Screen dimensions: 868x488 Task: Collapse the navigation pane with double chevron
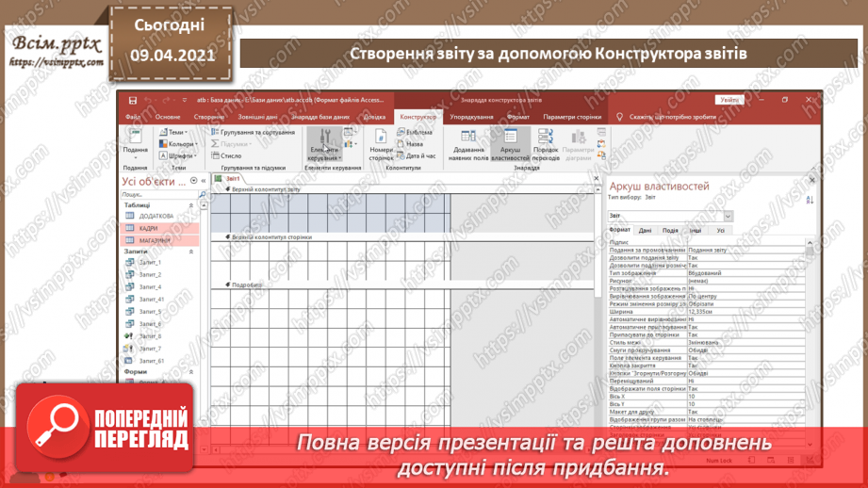coord(204,181)
